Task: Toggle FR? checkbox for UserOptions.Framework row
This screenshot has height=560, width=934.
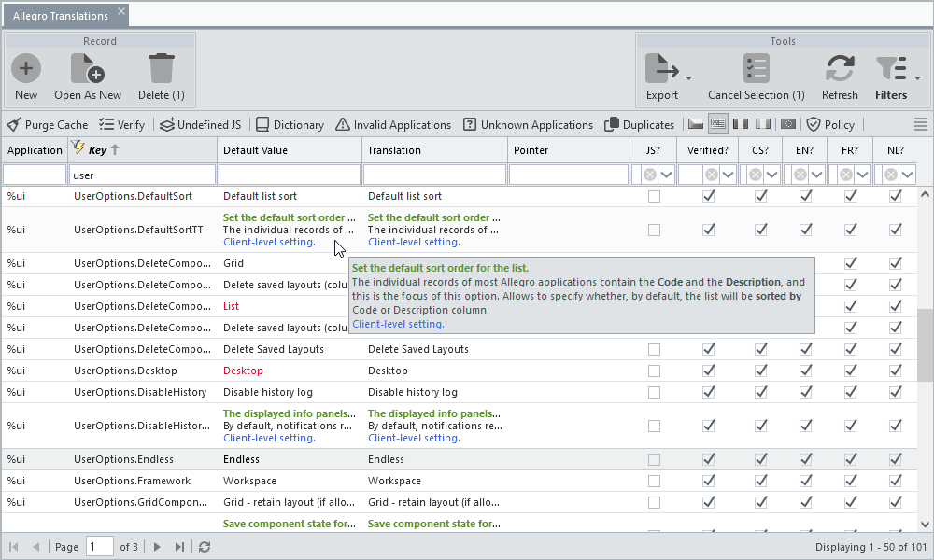Action: click(851, 481)
